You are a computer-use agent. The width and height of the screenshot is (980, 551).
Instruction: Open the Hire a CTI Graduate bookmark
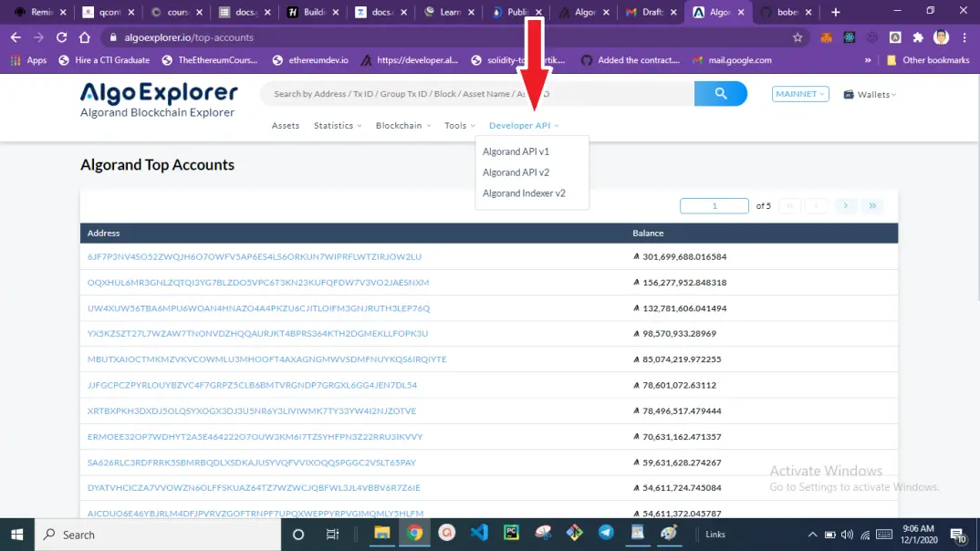(x=104, y=60)
